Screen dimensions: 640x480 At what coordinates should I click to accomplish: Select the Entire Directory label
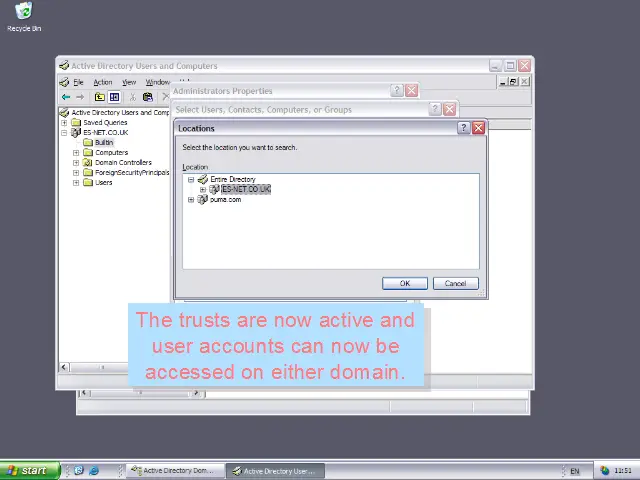click(233, 179)
